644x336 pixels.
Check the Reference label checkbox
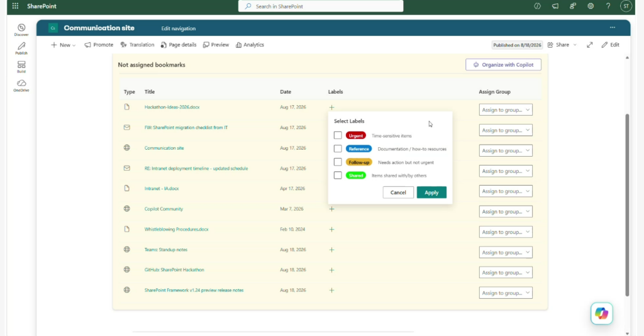coord(338,148)
